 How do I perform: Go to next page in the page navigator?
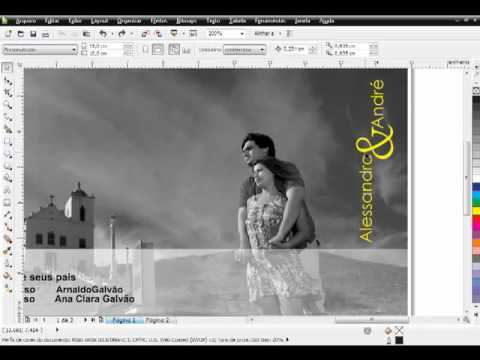coord(85,320)
